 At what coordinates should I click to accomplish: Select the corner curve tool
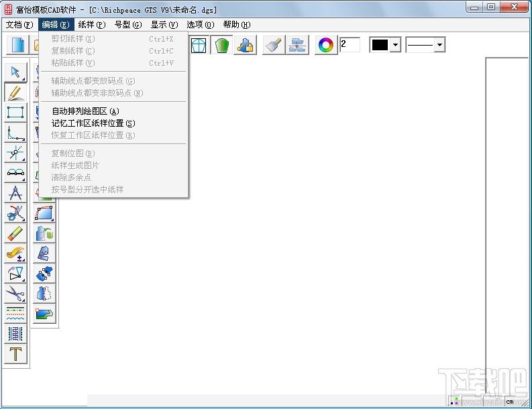tap(15, 133)
